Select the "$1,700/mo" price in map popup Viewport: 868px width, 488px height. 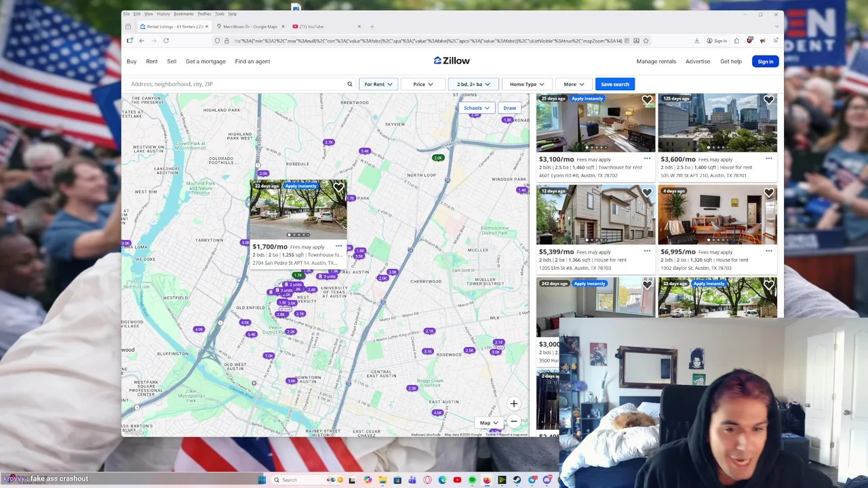tap(270, 247)
